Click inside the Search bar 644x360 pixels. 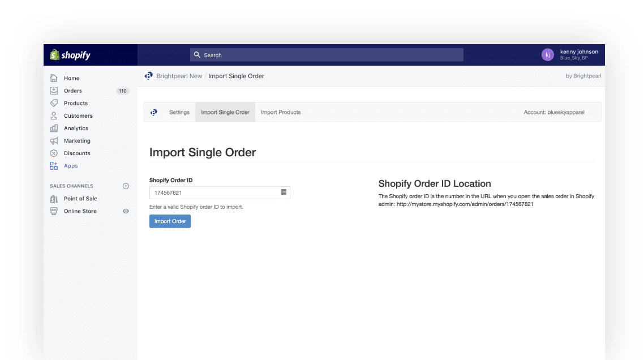(x=326, y=54)
